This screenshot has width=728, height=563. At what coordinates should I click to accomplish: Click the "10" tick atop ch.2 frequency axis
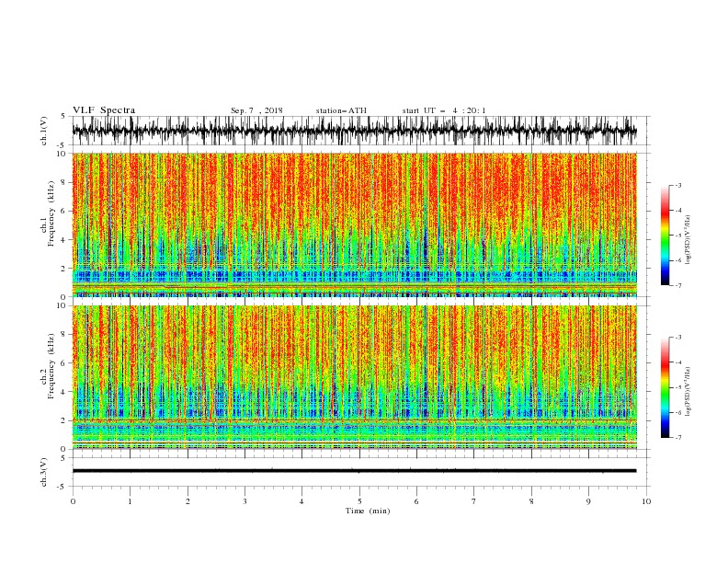63,305
